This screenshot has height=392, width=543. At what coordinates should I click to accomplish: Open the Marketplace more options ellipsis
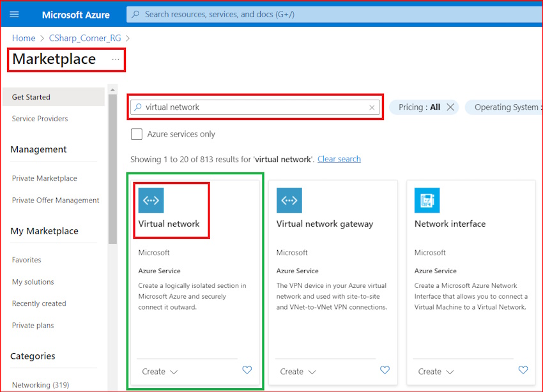point(116,59)
